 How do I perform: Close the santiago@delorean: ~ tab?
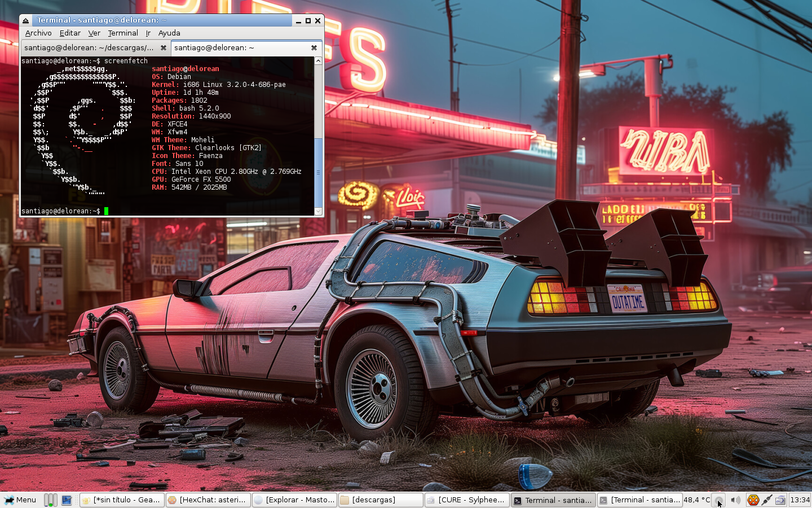[x=314, y=48]
